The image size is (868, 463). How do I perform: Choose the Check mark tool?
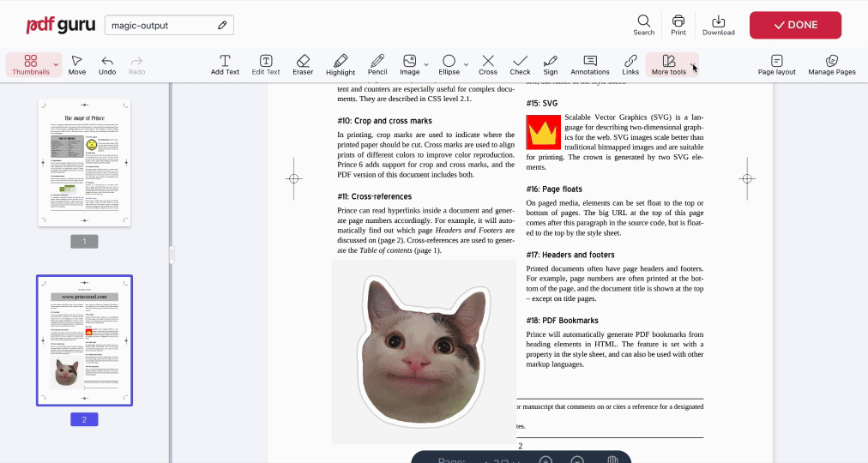[520, 64]
